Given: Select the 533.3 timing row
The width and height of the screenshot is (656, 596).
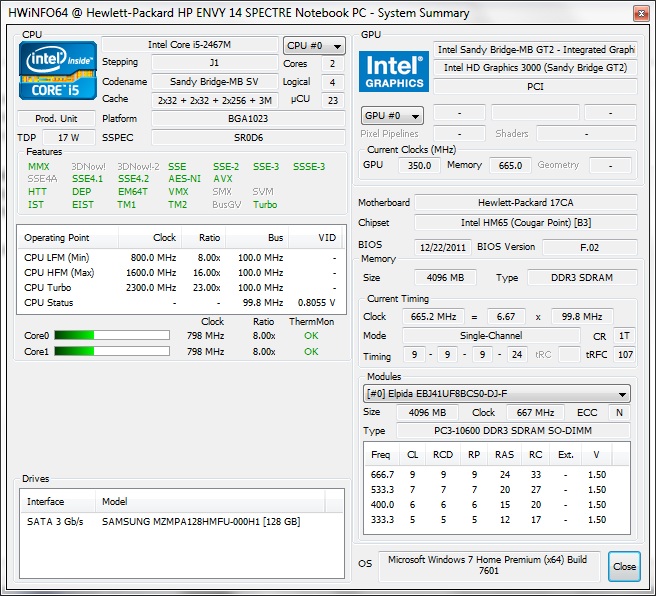Looking at the screenshot, I should [x=497, y=490].
